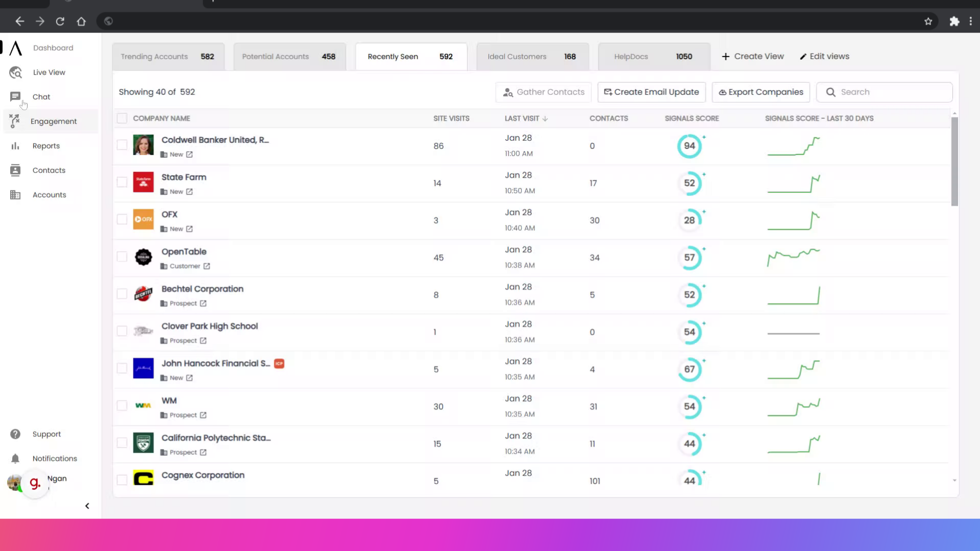Click the vertical table scrollbar thumb
The height and width of the screenshot is (551, 980).
click(954, 161)
